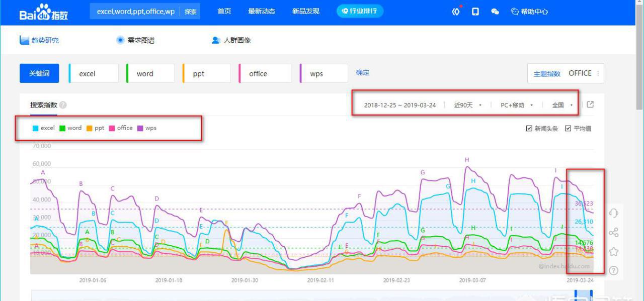Toggle the 平均值 checkbox
The width and height of the screenshot is (644, 301).
[568, 129]
